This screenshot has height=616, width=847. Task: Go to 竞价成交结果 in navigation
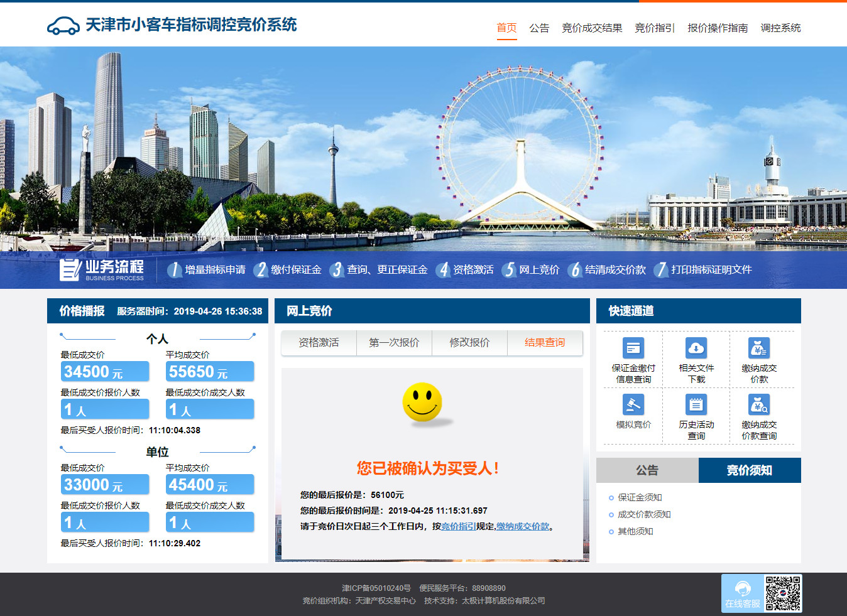pos(592,28)
